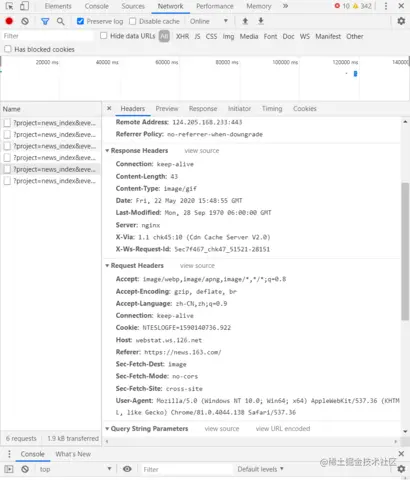Click the network Filter text field
Image resolution: width=410 pixels, height=480 pixels.
tap(48, 36)
